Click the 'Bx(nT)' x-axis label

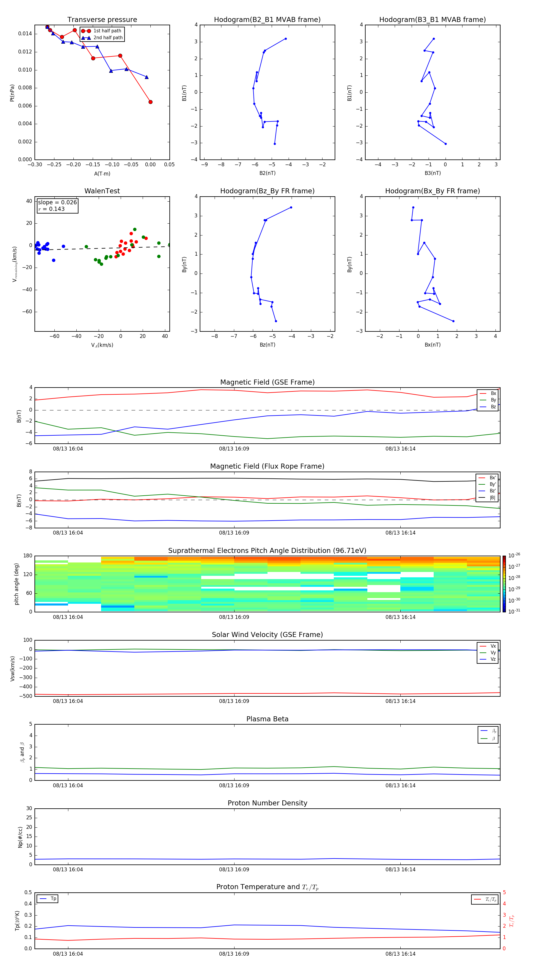pyautogui.click(x=432, y=345)
